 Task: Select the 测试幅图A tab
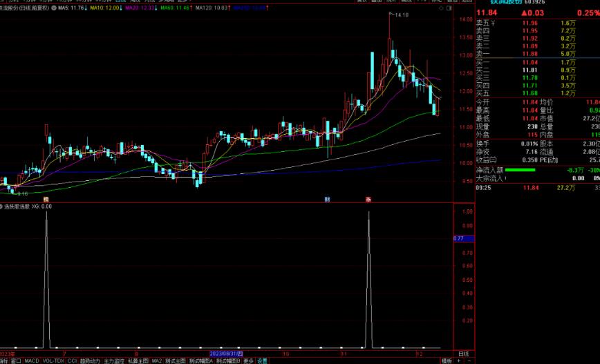(201, 361)
